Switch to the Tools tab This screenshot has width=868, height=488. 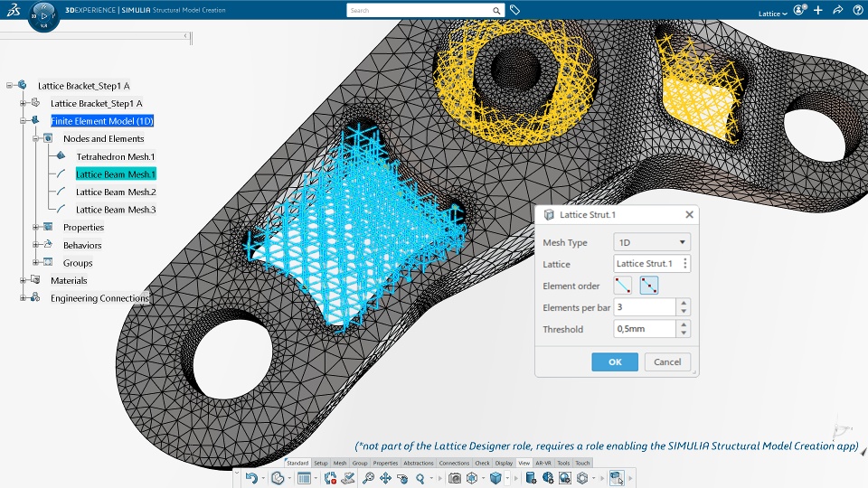pos(563,463)
